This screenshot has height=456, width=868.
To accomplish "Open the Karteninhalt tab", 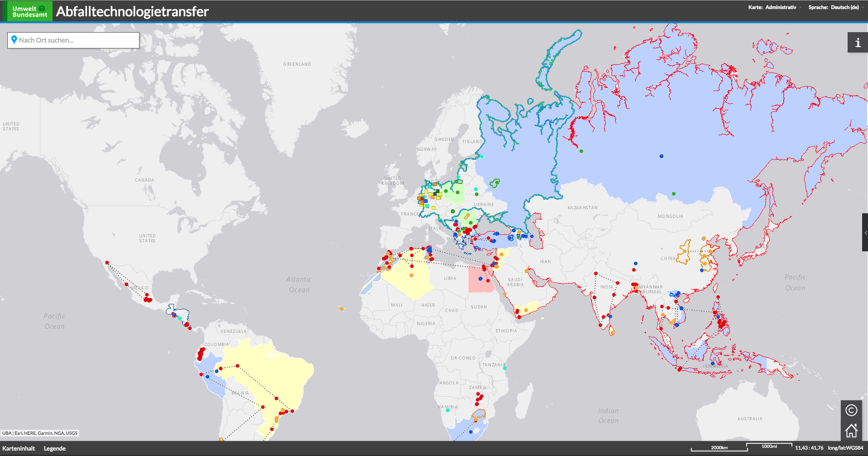I will point(19,448).
